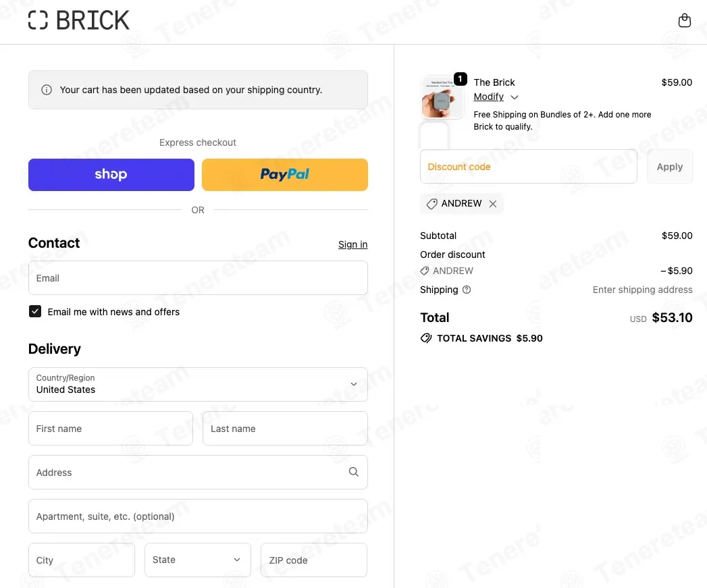Viewport: 707px width, 588px height.
Task: Click the Discount code field
Action: click(528, 167)
